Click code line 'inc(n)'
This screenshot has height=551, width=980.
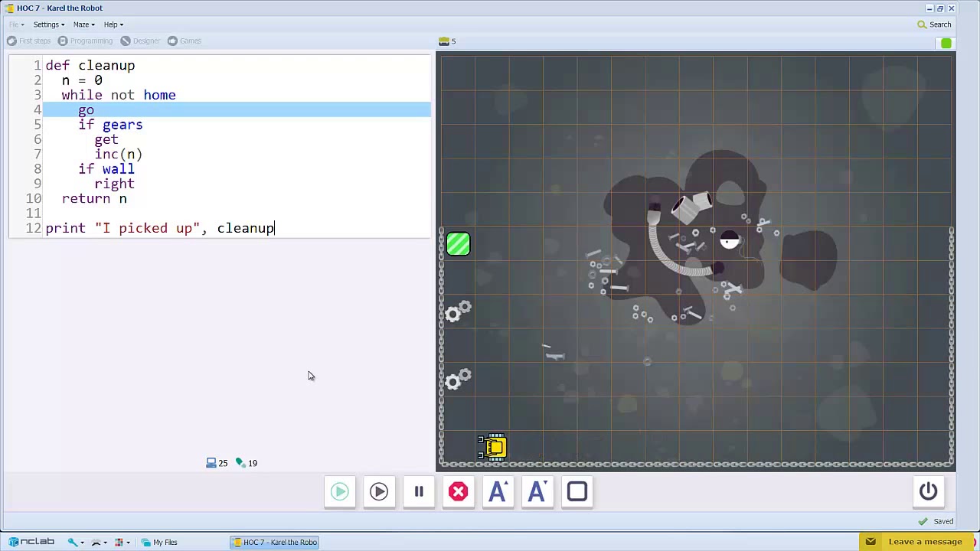point(119,154)
